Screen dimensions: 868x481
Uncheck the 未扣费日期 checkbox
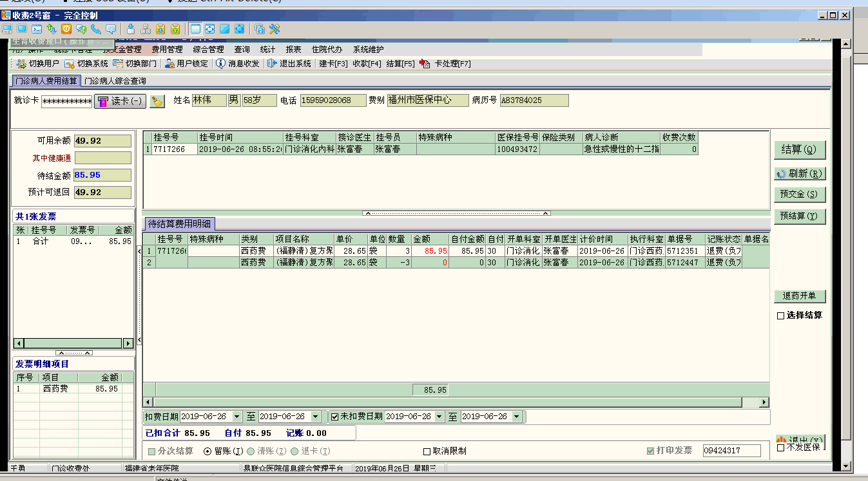click(334, 417)
